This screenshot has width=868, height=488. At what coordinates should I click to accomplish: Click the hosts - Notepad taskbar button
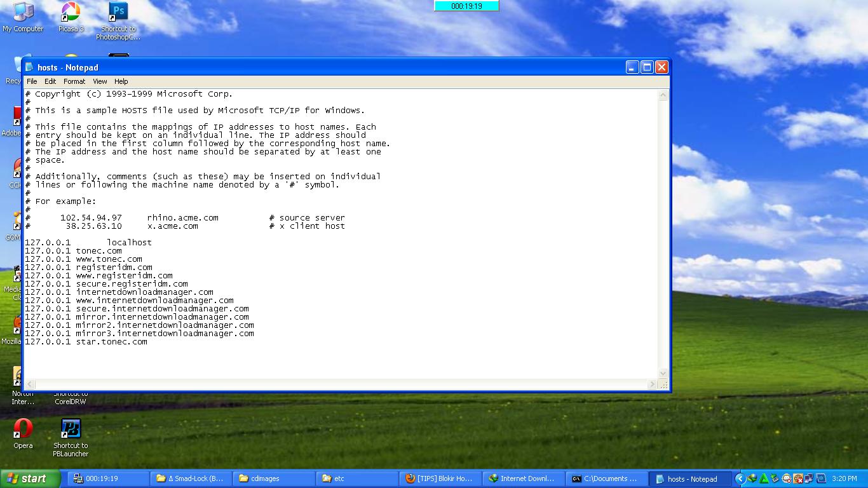pyautogui.click(x=689, y=478)
